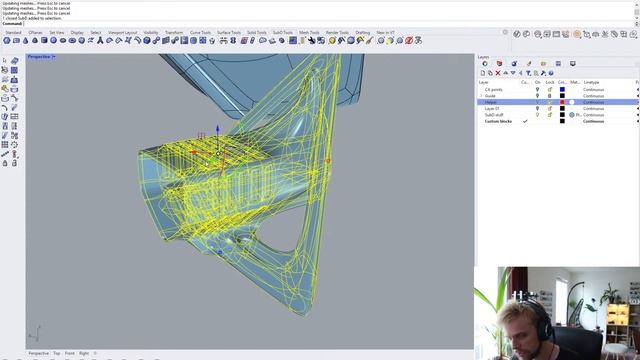Open the properties circle panel tab icon
Screen dimensions: 640x360
tap(485, 64)
